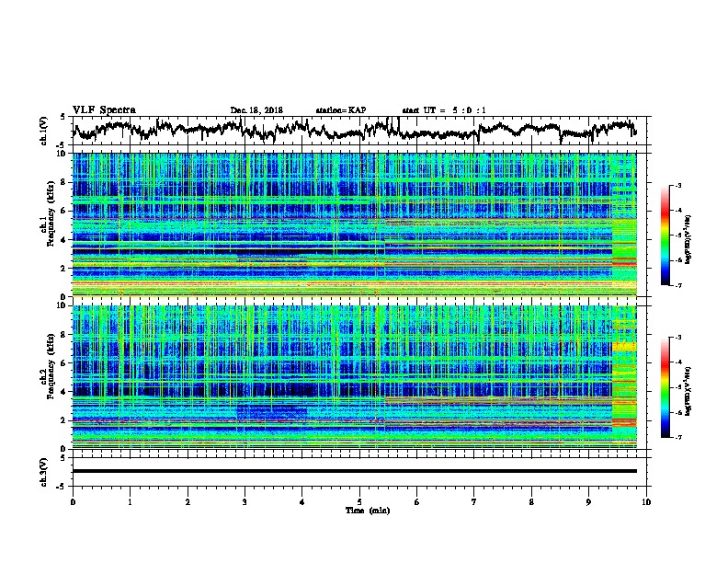Click the "log(PSD)(V²/Hz)" label beside ch.1 colorbar
The width and height of the screenshot is (728, 563).
(688, 239)
